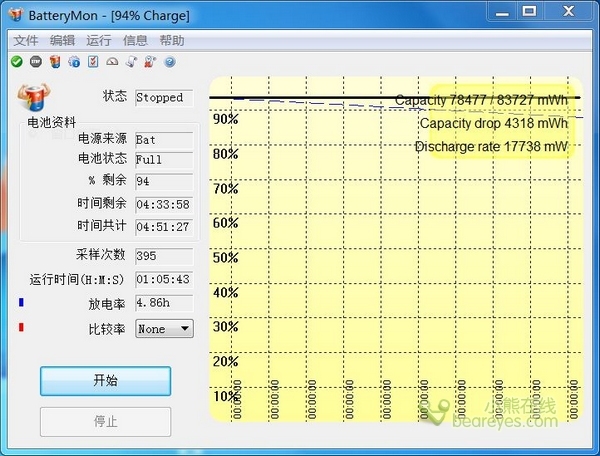Viewport: 600px width, 456px height.
Task: Click the 50% axis label
Action: coord(226,258)
